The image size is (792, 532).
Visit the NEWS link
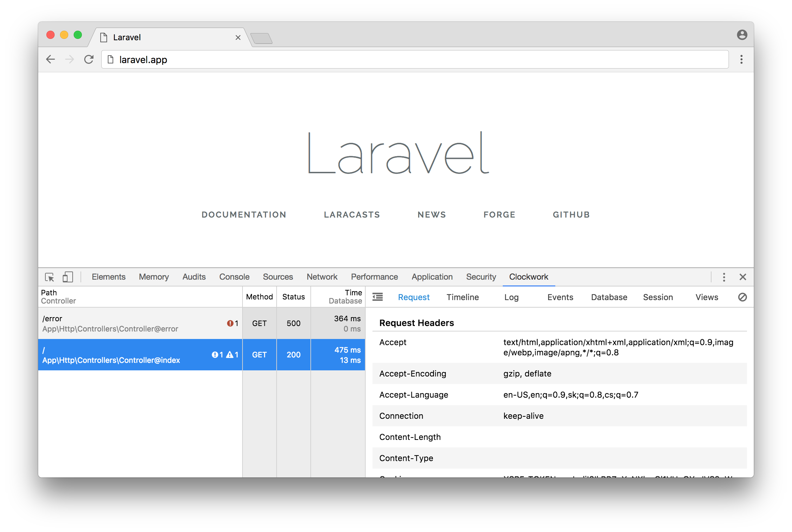click(431, 215)
